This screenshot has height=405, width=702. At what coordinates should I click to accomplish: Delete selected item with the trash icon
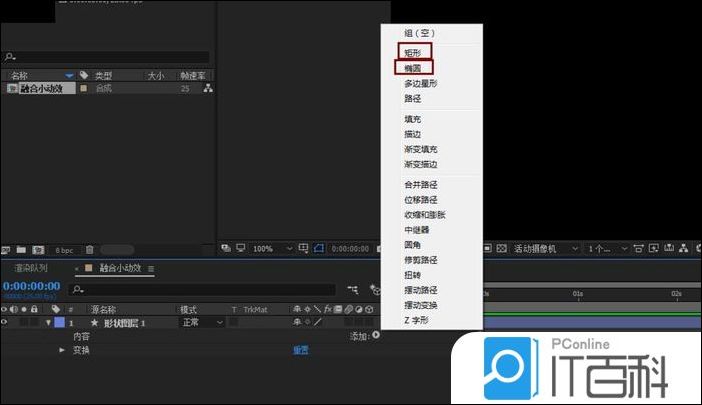(x=90, y=250)
